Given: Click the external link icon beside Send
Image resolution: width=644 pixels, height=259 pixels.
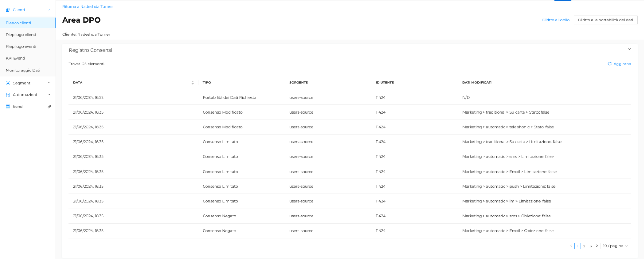Looking at the screenshot, I should (49, 107).
